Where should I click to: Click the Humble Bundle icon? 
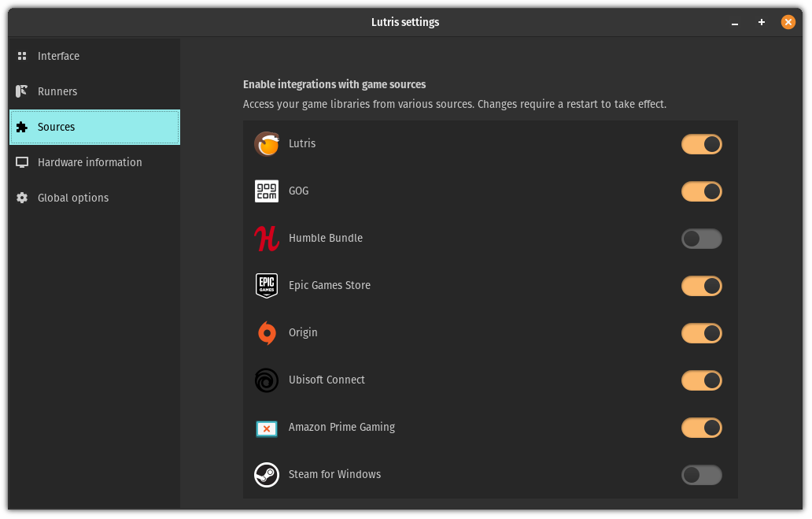click(267, 239)
